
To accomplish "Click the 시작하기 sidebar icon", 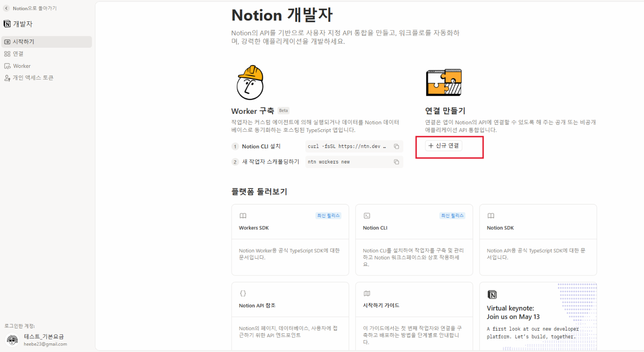I will coord(7,42).
